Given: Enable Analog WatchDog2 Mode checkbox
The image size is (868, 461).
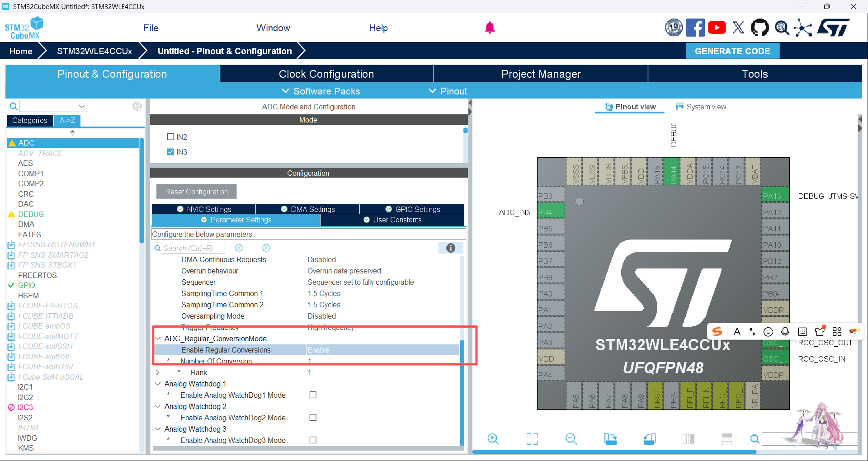Looking at the screenshot, I should (x=313, y=418).
